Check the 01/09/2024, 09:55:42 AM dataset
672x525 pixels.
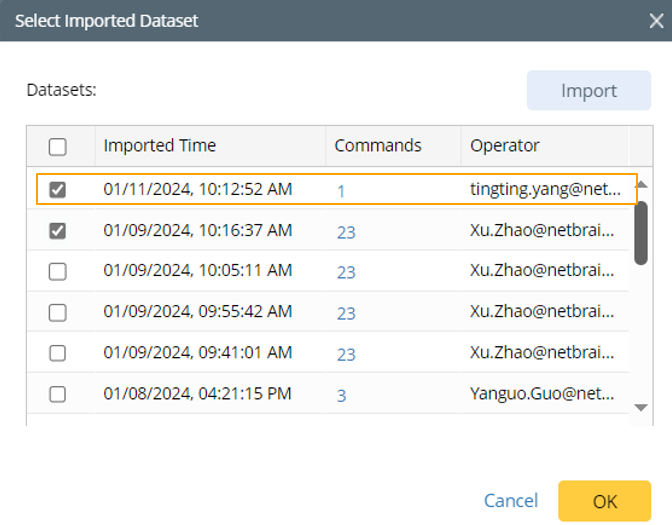point(58,313)
